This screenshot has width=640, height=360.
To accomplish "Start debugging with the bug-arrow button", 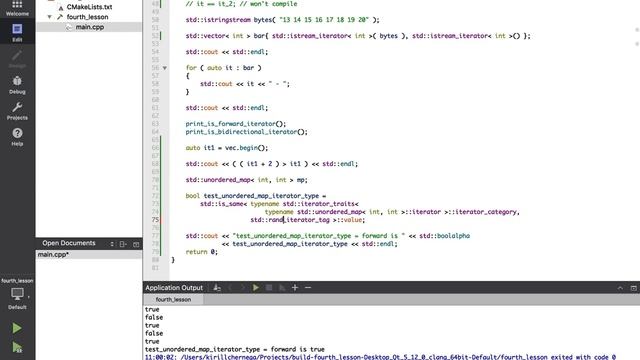I will 17,348.
